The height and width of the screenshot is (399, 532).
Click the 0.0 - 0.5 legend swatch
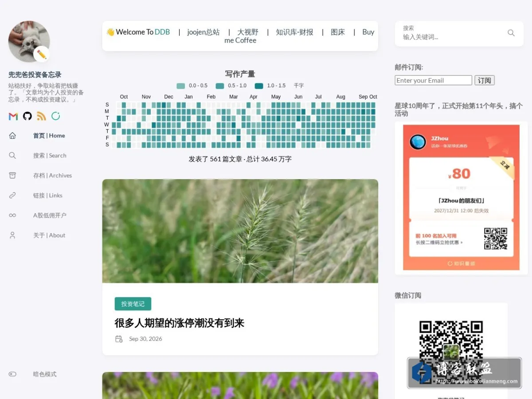[x=180, y=86]
